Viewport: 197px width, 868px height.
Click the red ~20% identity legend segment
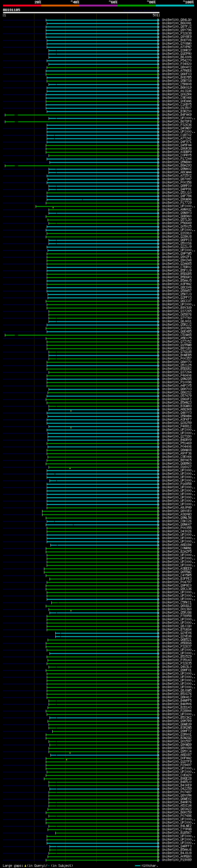pos(22,6)
